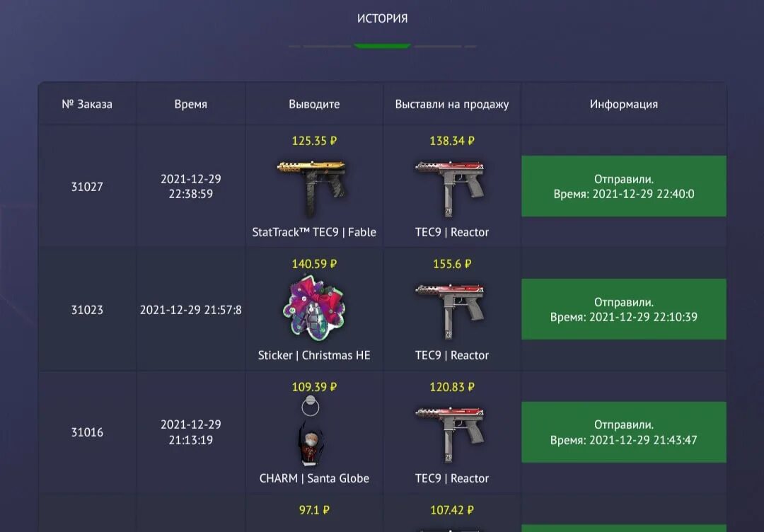Click the Christmas HE sticker image

(x=314, y=309)
